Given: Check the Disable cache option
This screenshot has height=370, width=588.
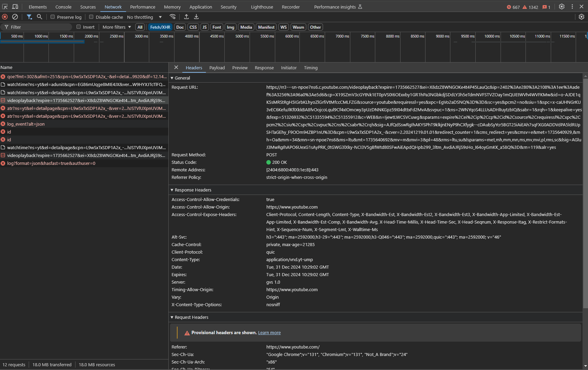Looking at the screenshot, I should 91,17.
